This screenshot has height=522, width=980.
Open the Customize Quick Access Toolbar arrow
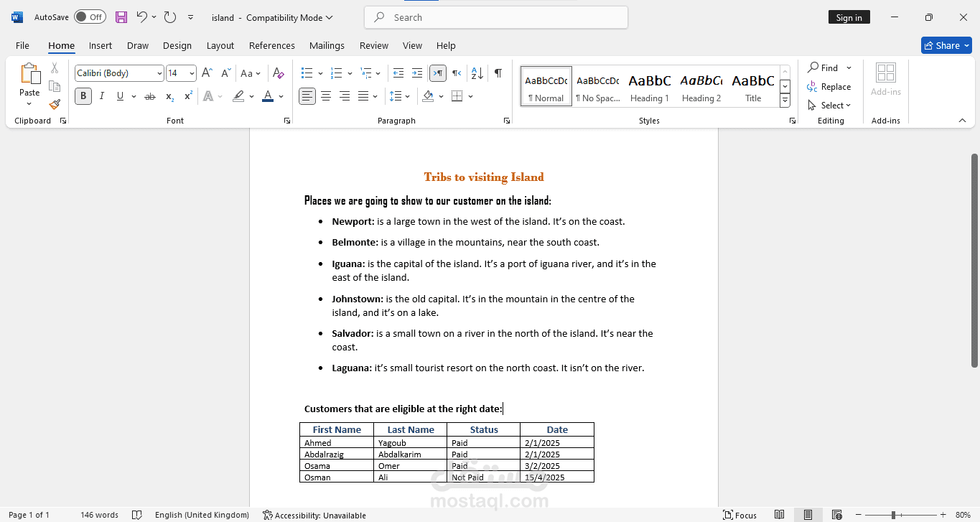(x=190, y=17)
